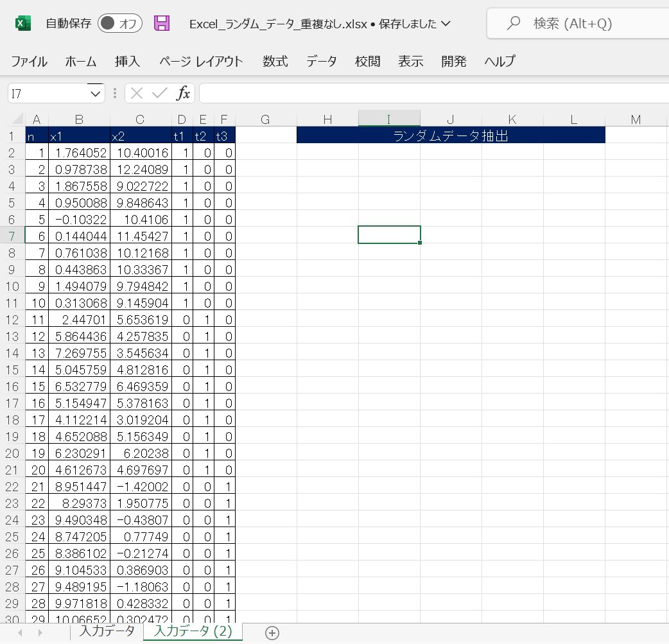
Task: Select column J header
Action: click(x=451, y=119)
